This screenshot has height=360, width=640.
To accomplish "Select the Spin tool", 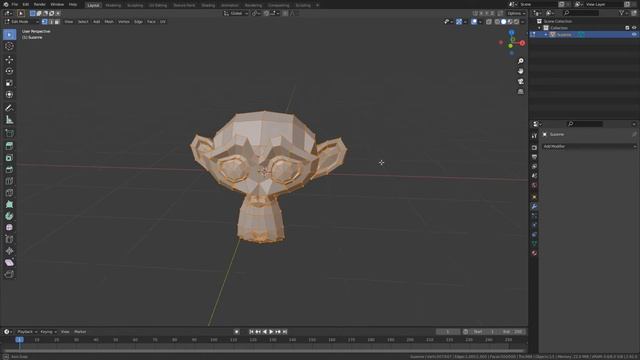I will tap(9, 216).
